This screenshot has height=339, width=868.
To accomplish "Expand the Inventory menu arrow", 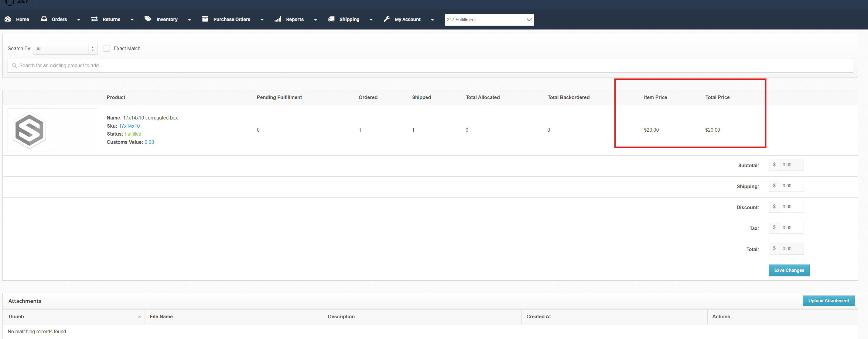I will (190, 20).
